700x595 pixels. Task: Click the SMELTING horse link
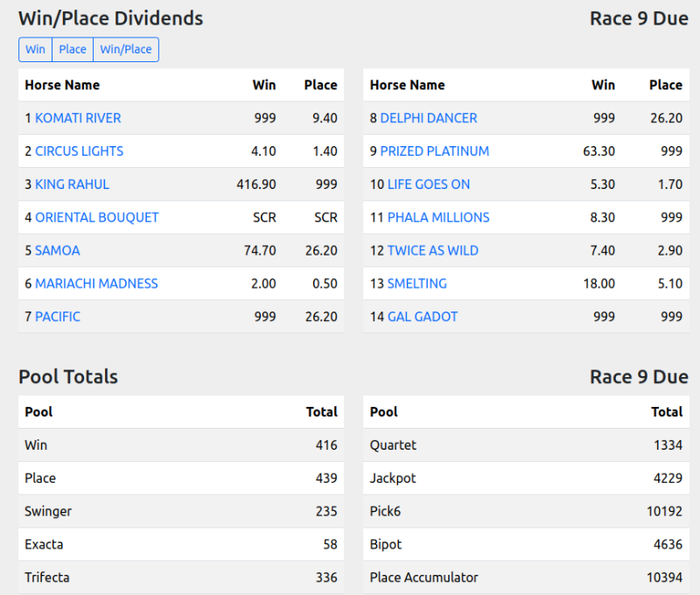[416, 284]
